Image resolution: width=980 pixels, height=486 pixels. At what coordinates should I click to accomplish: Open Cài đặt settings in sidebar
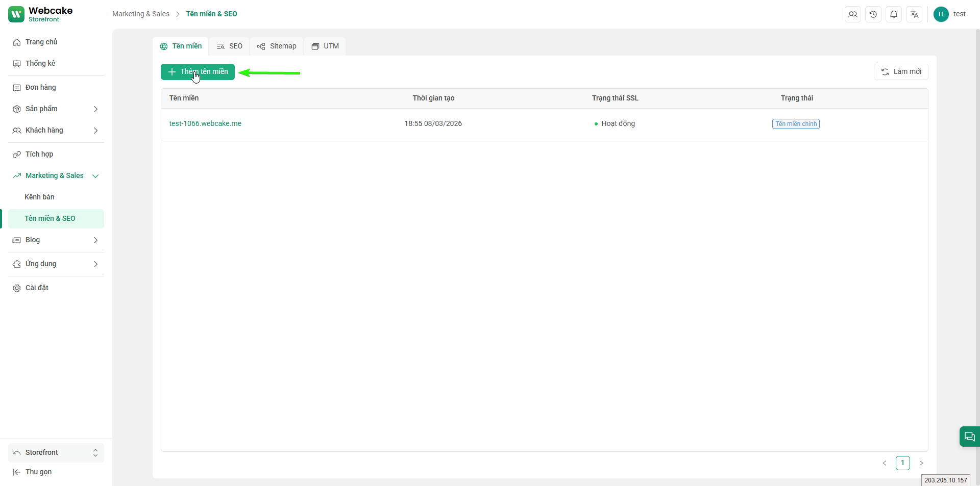(x=37, y=288)
